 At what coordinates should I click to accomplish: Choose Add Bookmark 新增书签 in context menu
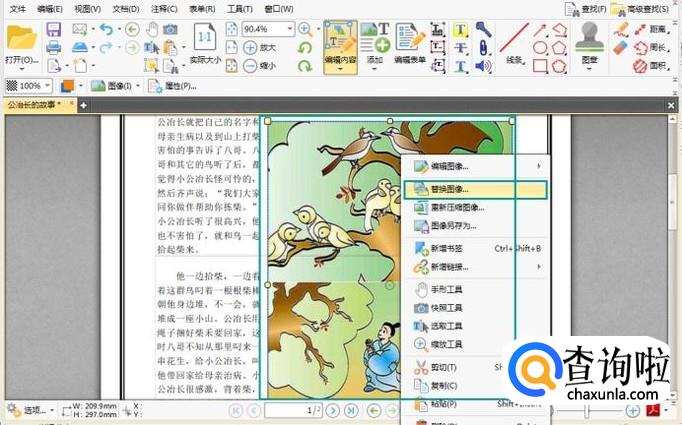click(475, 248)
